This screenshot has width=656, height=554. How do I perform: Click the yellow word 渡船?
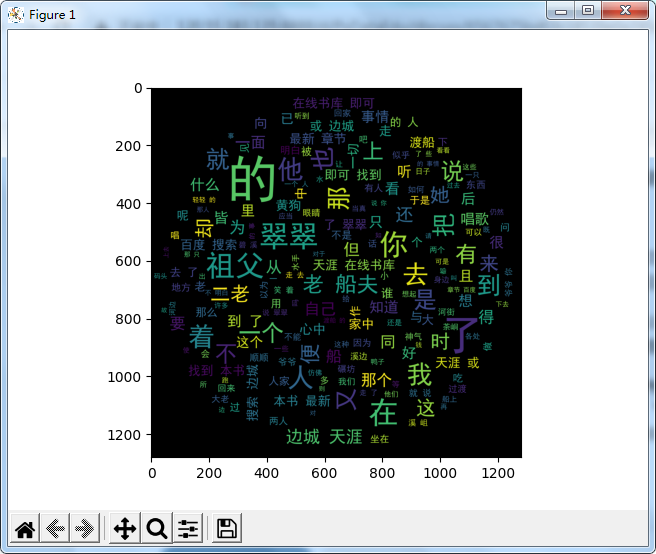[x=422, y=142]
